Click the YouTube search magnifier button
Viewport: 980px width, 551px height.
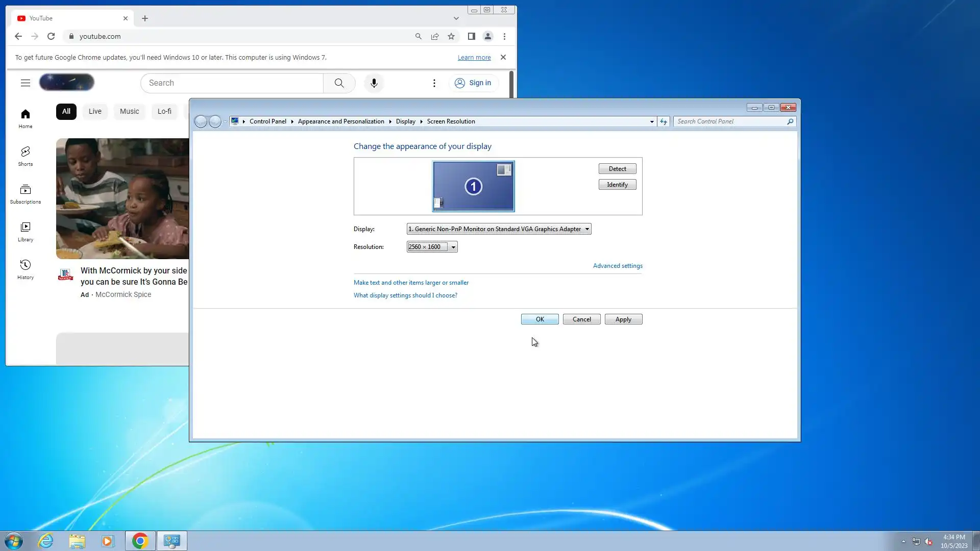pos(339,83)
